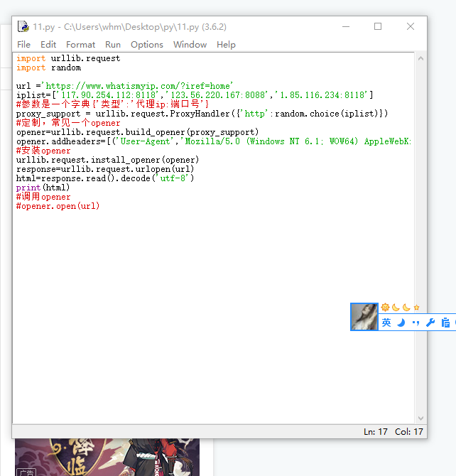Open the IME wrench settings tool
The height and width of the screenshot is (476, 456).
click(x=430, y=323)
